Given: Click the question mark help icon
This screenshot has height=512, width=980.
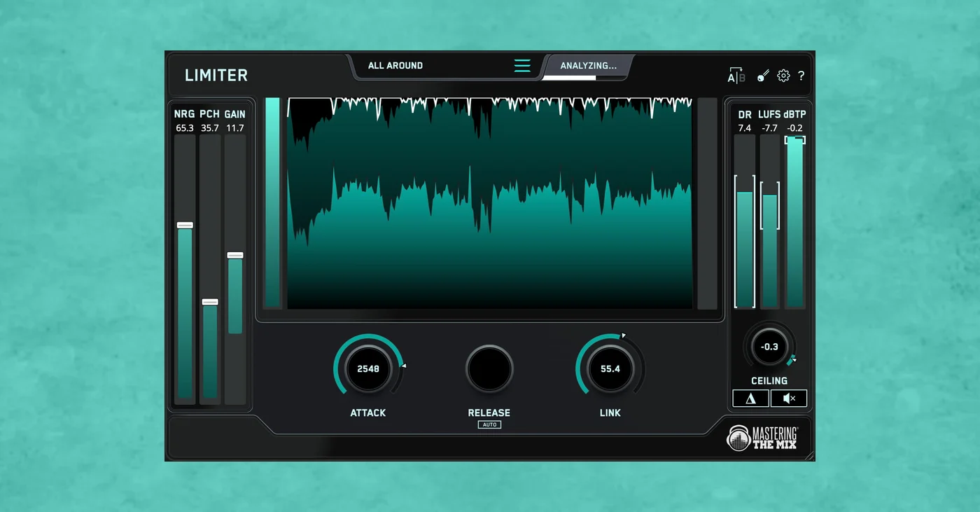Looking at the screenshot, I should pyautogui.click(x=801, y=76).
